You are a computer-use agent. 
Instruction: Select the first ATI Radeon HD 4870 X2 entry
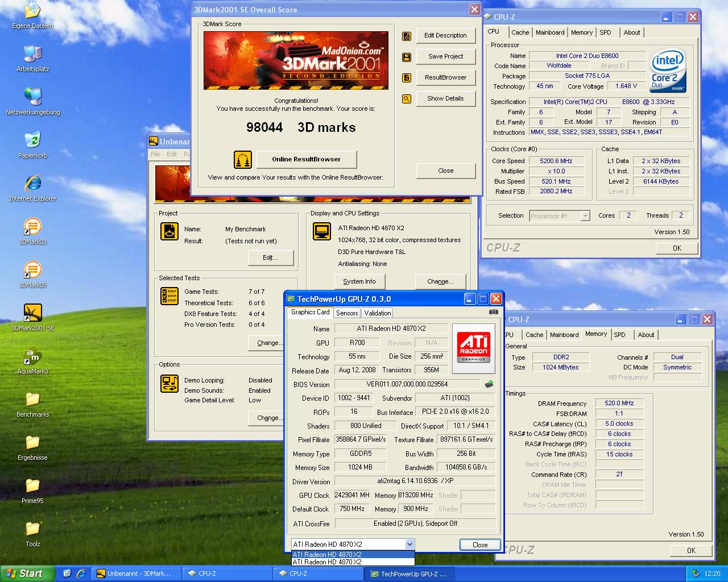353,555
